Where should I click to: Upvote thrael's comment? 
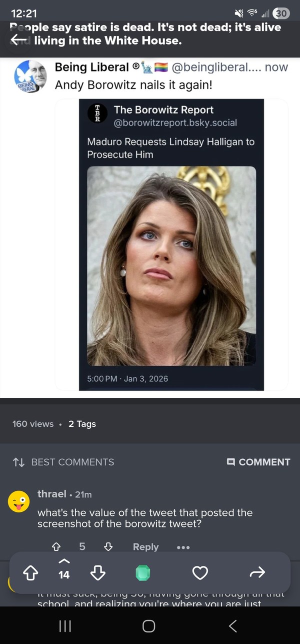click(x=56, y=547)
